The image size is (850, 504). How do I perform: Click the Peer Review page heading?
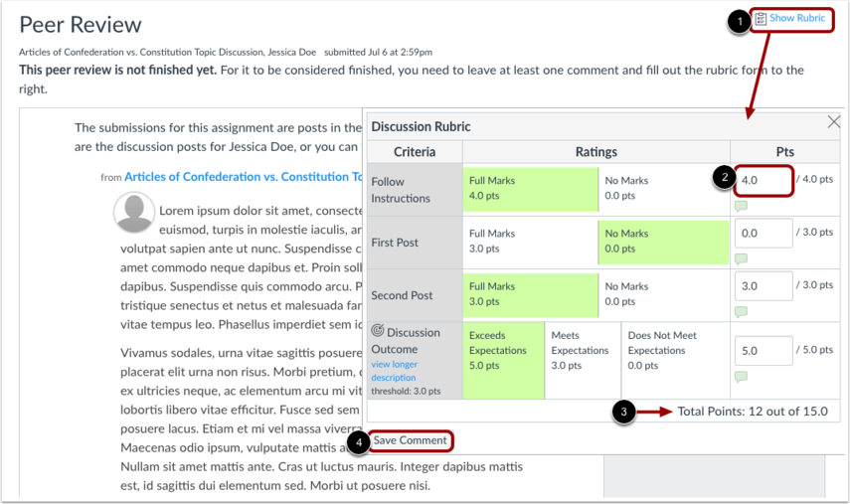click(x=81, y=25)
